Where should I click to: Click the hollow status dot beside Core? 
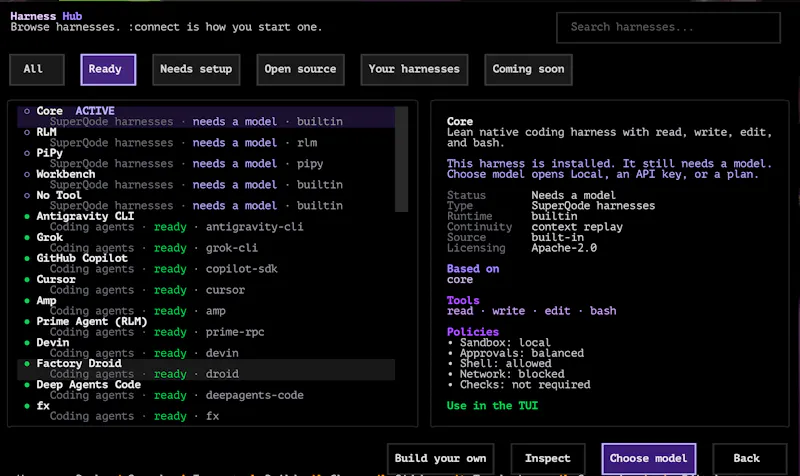(x=27, y=111)
